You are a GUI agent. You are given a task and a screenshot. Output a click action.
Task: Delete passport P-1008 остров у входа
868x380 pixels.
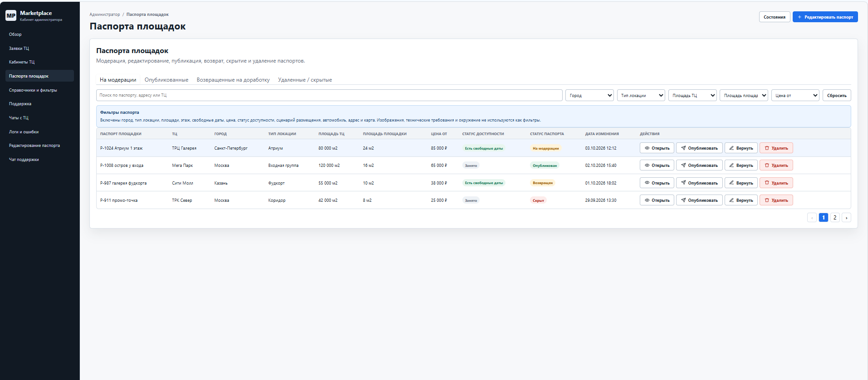[x=776, y=165]
